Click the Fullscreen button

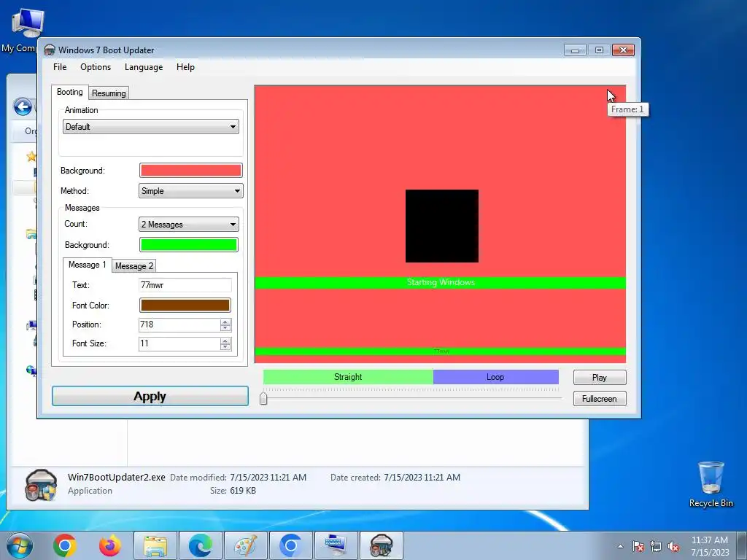pos(600,399)
